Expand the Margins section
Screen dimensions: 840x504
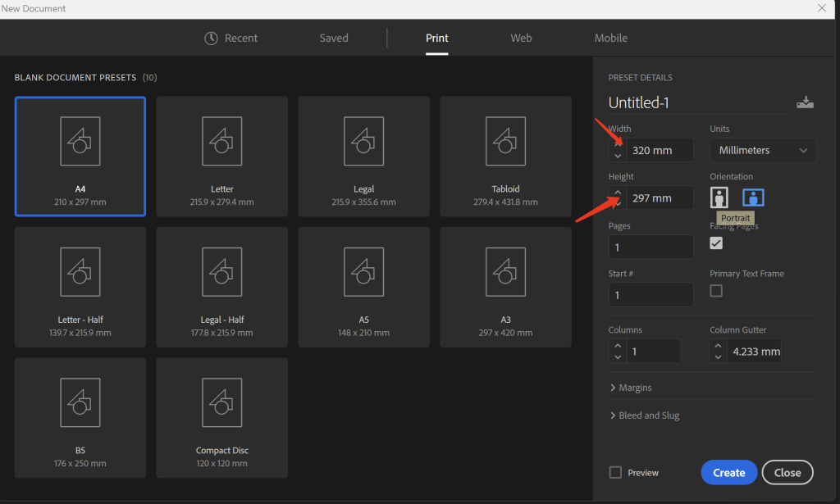tap(630, 388)
